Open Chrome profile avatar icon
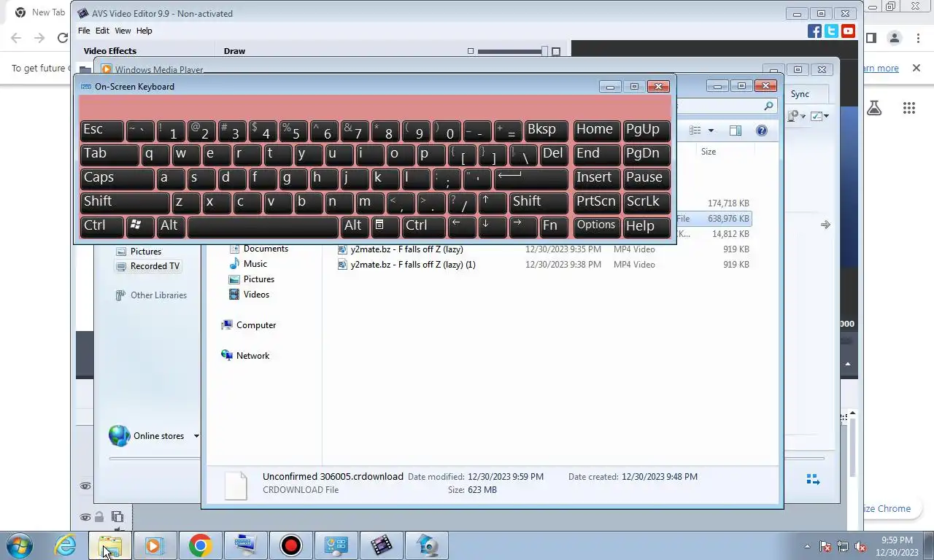934x560 pixels. pos(895,38)
